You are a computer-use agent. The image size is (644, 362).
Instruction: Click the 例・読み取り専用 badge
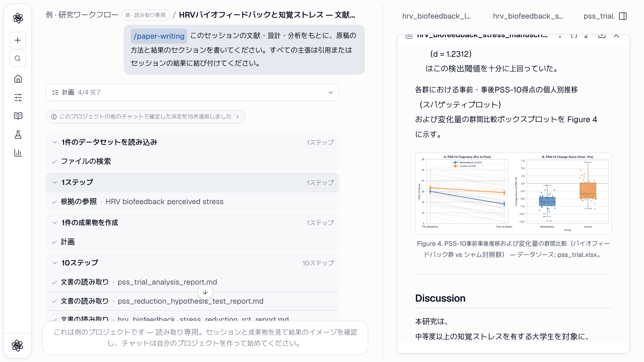coord(145,15)
